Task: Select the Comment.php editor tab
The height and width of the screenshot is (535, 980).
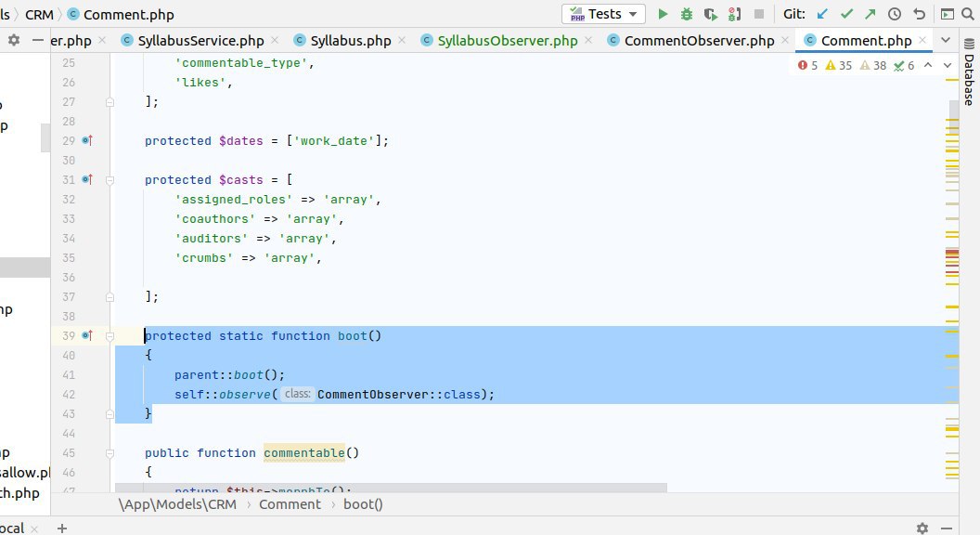Action: [866, 41]
